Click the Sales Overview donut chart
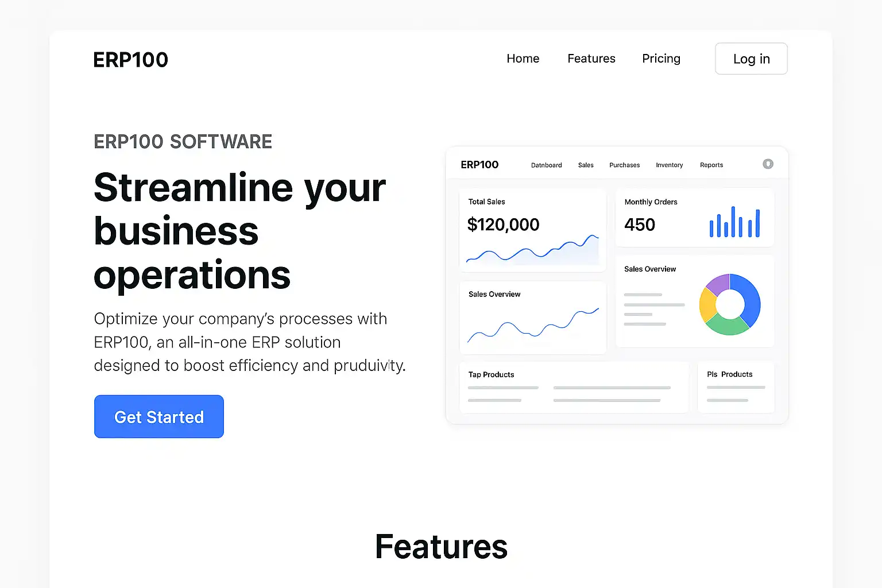 tap(730, 304)
